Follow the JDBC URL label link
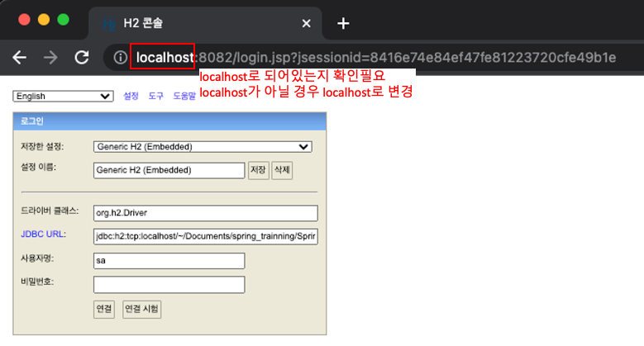The height and width of the screenshot is (346, 644). coord(43,234)
